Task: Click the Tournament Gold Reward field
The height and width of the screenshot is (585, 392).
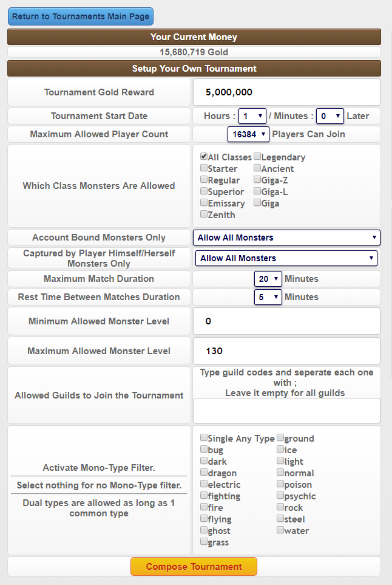Action: 286,92
